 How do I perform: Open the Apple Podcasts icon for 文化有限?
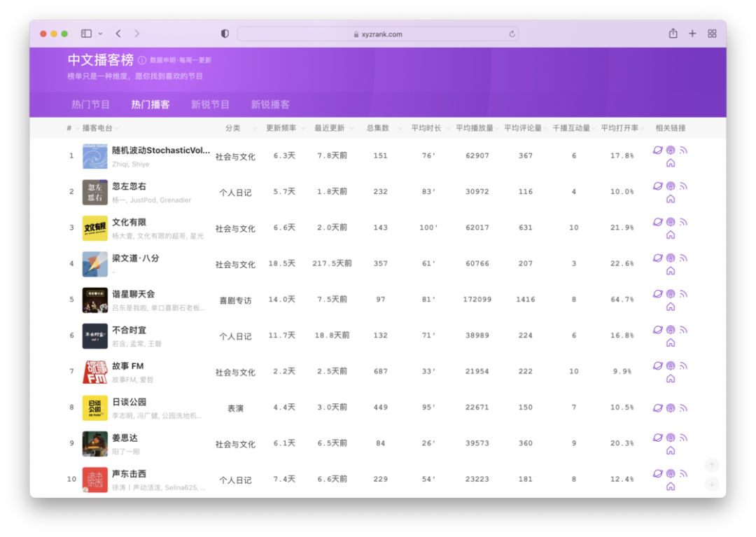671,222
